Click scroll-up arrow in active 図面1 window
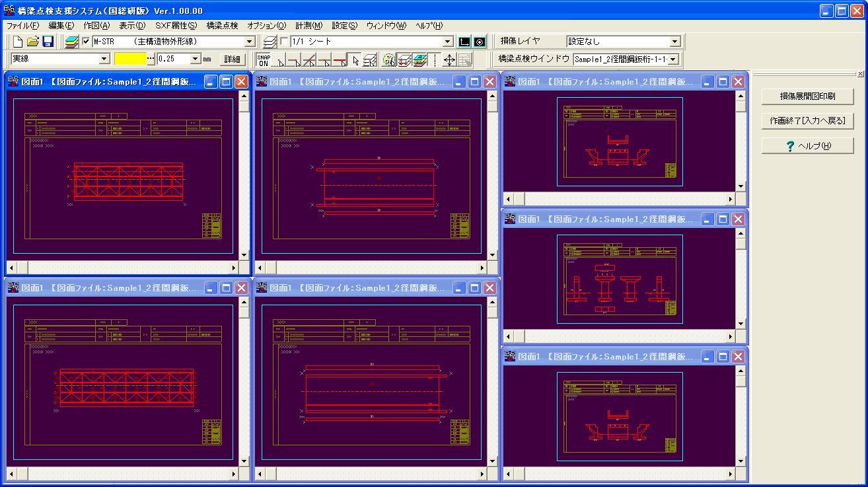 [244, 96]
